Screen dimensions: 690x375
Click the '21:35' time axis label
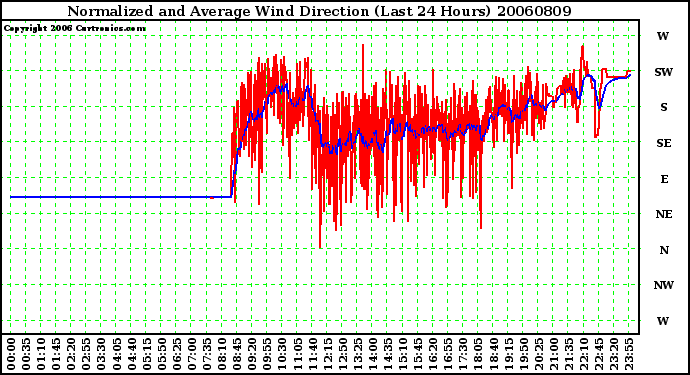(568, 354)
